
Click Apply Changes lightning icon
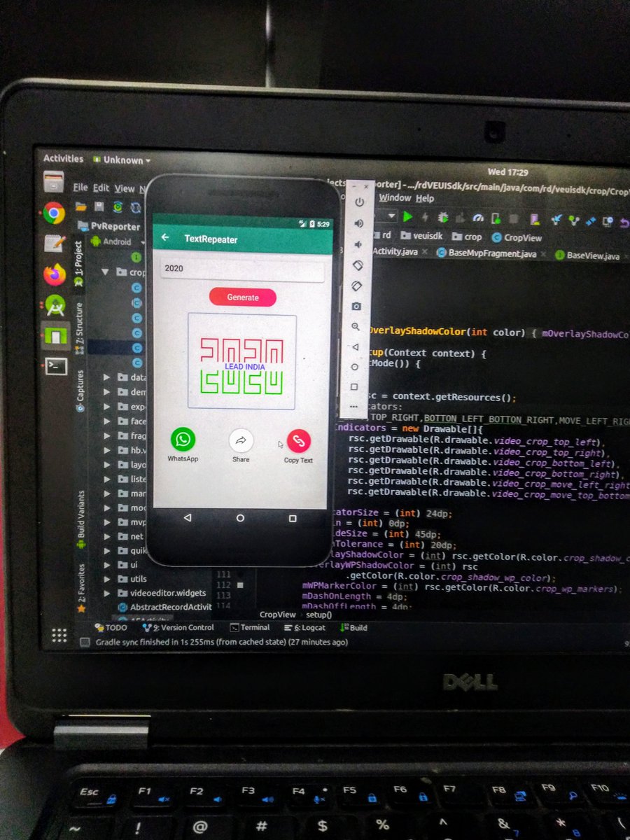pyautogui.click(x=425, y=218)
